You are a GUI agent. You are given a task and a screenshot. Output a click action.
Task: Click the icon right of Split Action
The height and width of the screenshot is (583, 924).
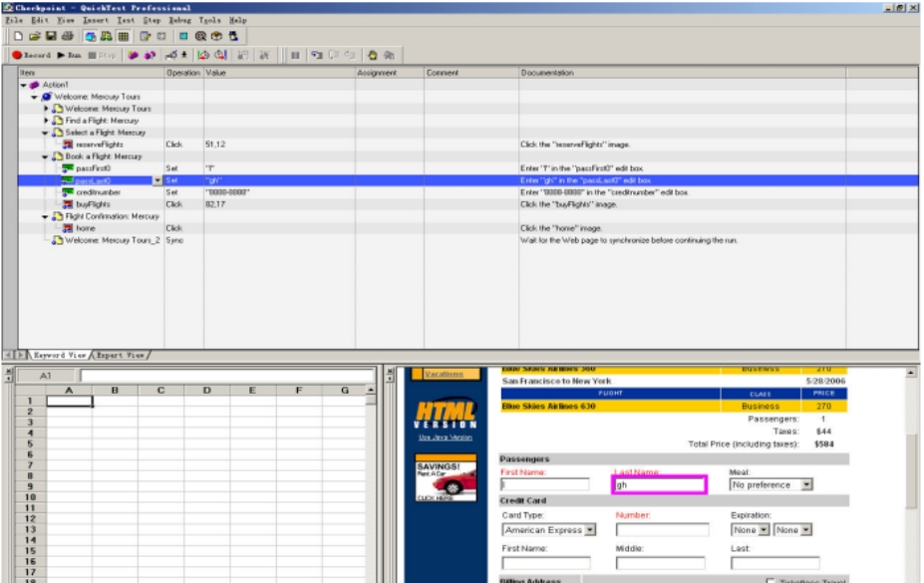[220, 56]
